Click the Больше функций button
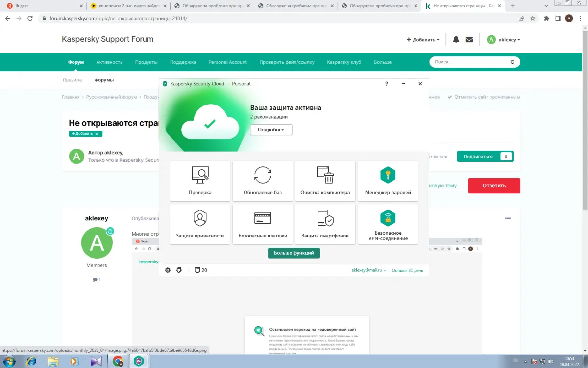Image resolution: width=588 pixels, height=368 pixels. (x=294, y=253)
